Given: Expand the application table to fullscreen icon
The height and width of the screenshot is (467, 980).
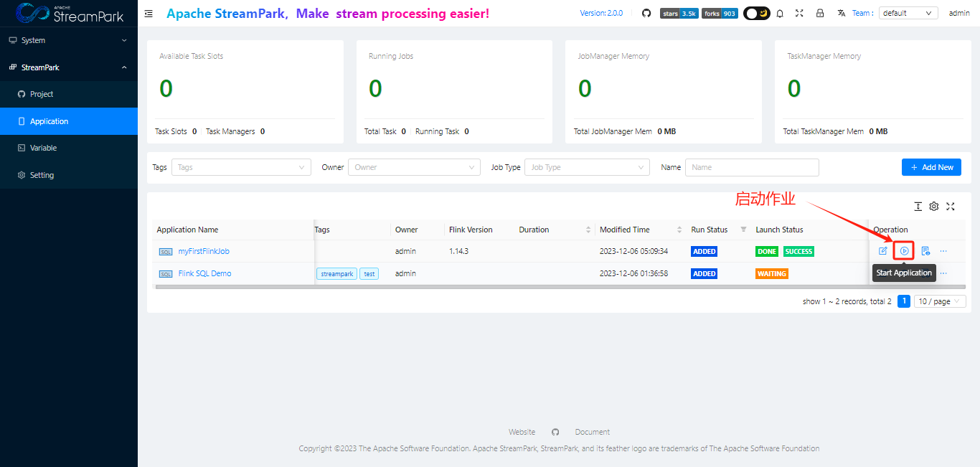Looking at the screenshot, I should pyautogui.click(x=951, y=207).
